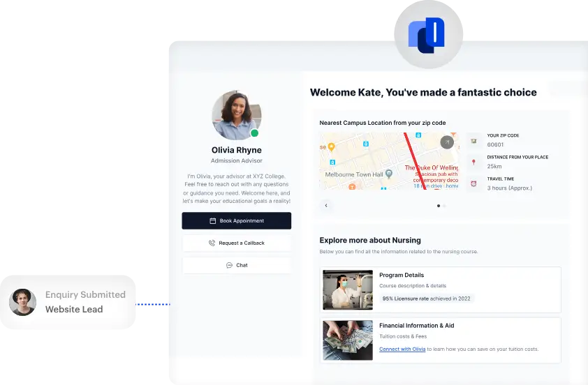Click the lead avatar in Enquiry Submitted card

22,302
